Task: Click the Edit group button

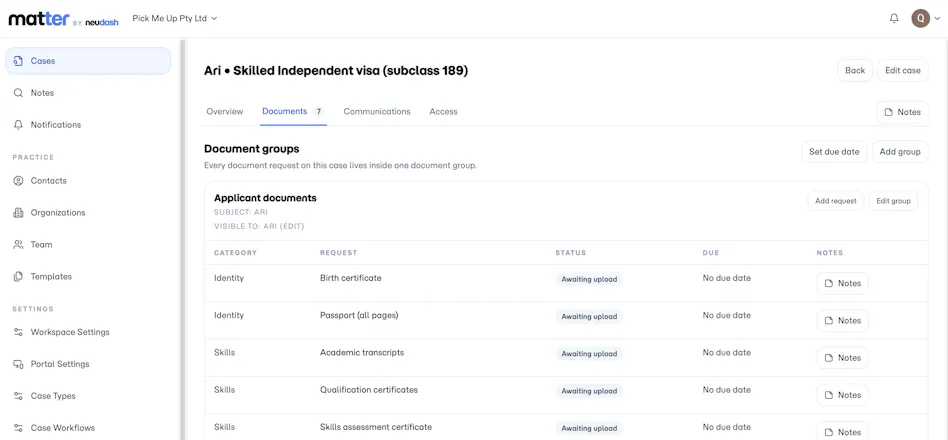Action: pyautogui.click(x=893, y=201)
